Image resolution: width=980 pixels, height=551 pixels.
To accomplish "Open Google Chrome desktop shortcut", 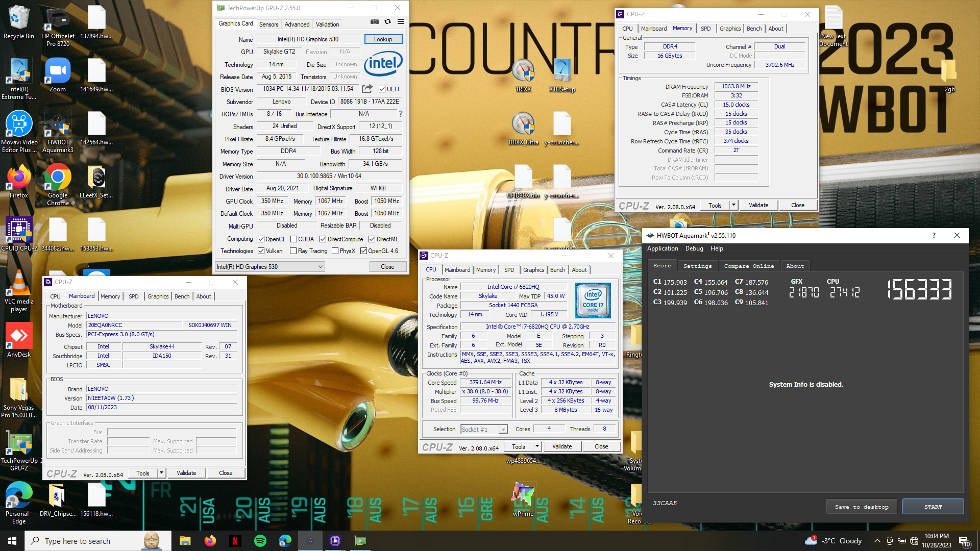I will tap(58, 185).
